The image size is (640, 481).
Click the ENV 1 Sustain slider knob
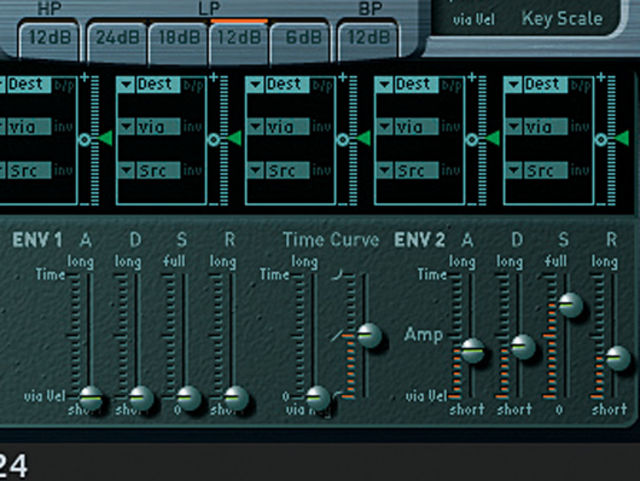coord(189,398)
